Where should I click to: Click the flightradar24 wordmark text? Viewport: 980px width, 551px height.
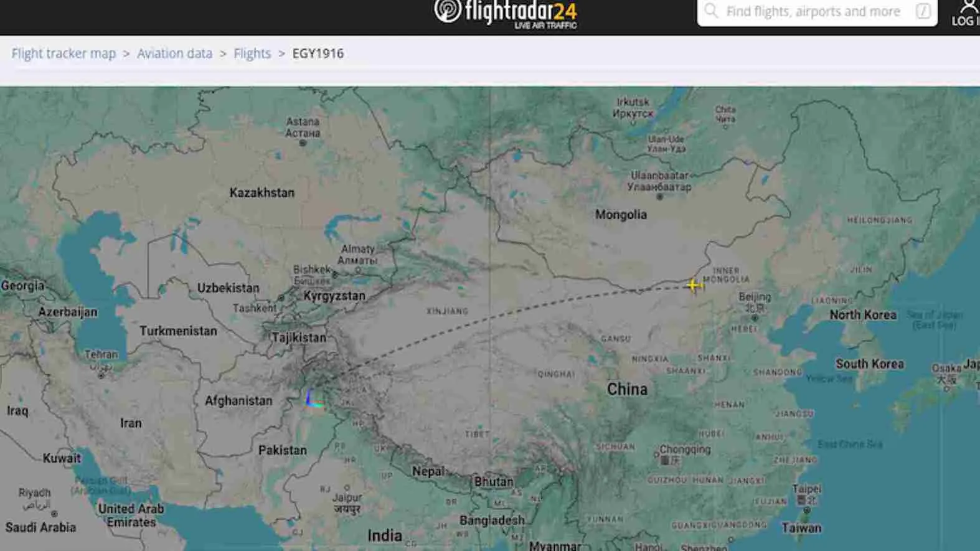click(x=521, y=11)
